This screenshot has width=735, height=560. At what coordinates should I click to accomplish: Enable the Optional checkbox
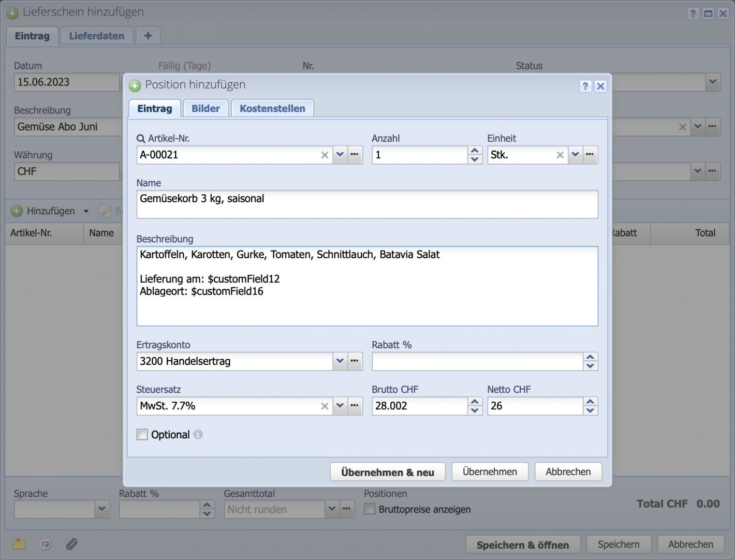[x=142, y=435]
